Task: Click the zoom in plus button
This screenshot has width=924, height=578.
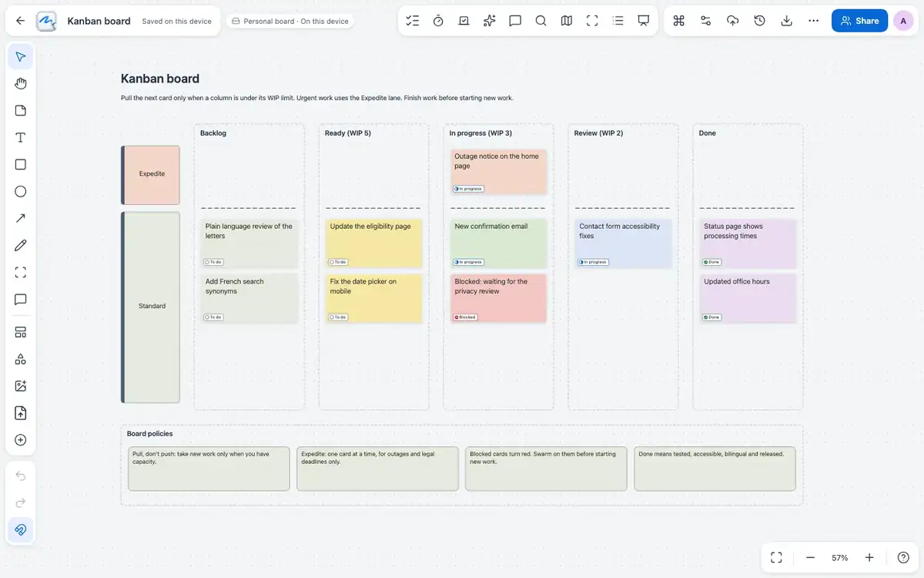Action: [x=869, y=557]
